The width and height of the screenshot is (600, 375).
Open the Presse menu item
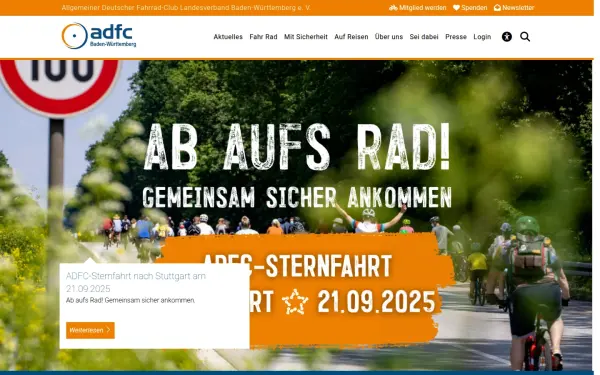point(456,37)
